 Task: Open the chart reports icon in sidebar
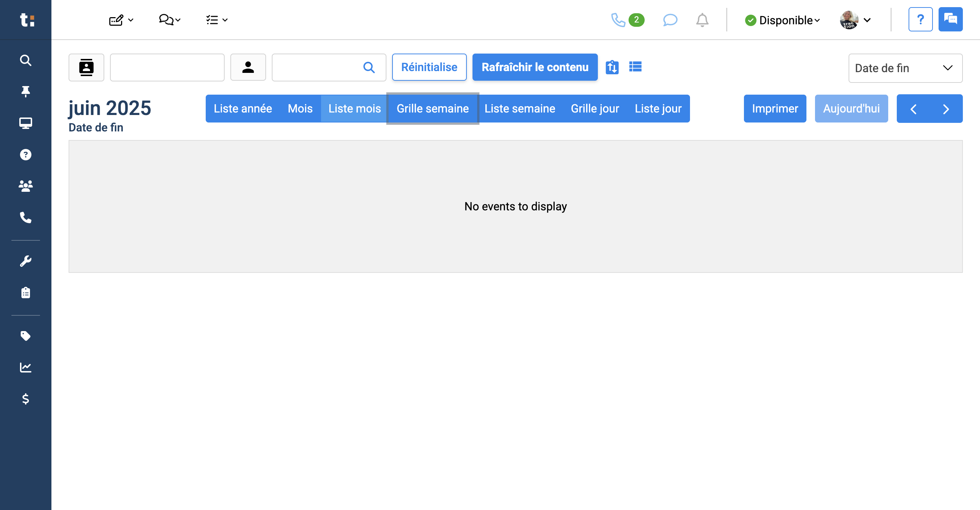25,367
